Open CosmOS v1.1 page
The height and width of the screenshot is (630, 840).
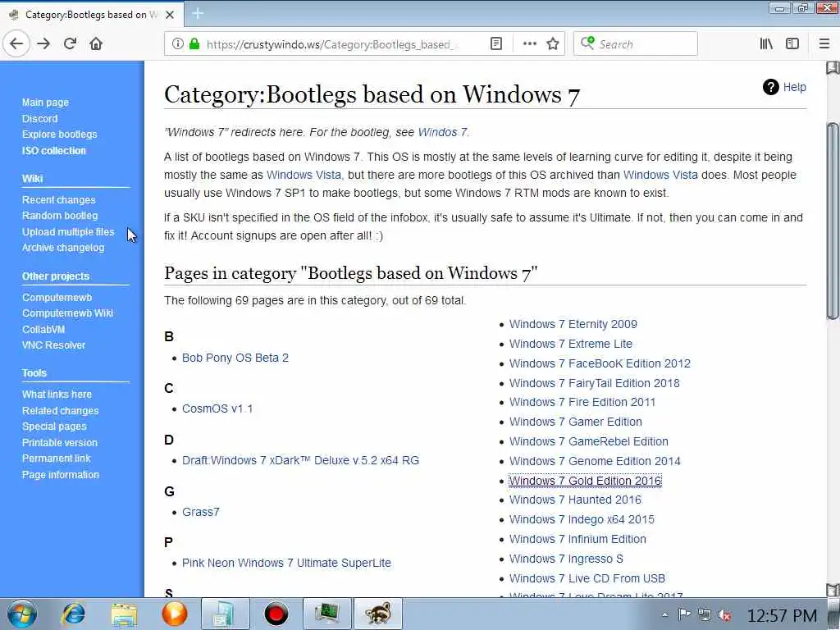point(217,409)
